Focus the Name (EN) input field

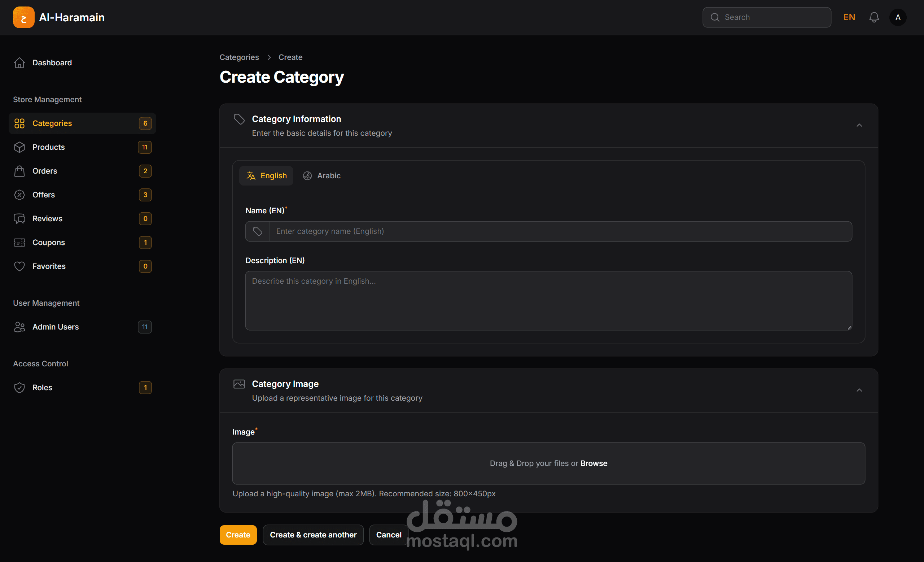coord(560,231)
